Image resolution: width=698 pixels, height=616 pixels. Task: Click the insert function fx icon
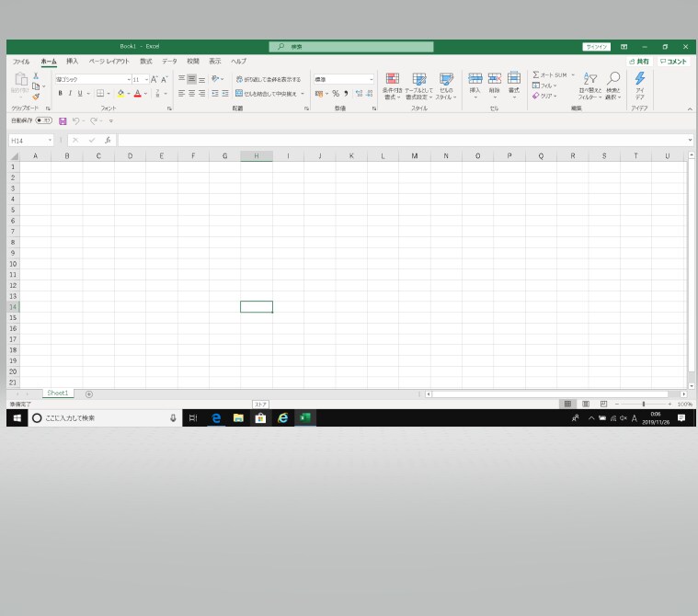pos(108,140)
